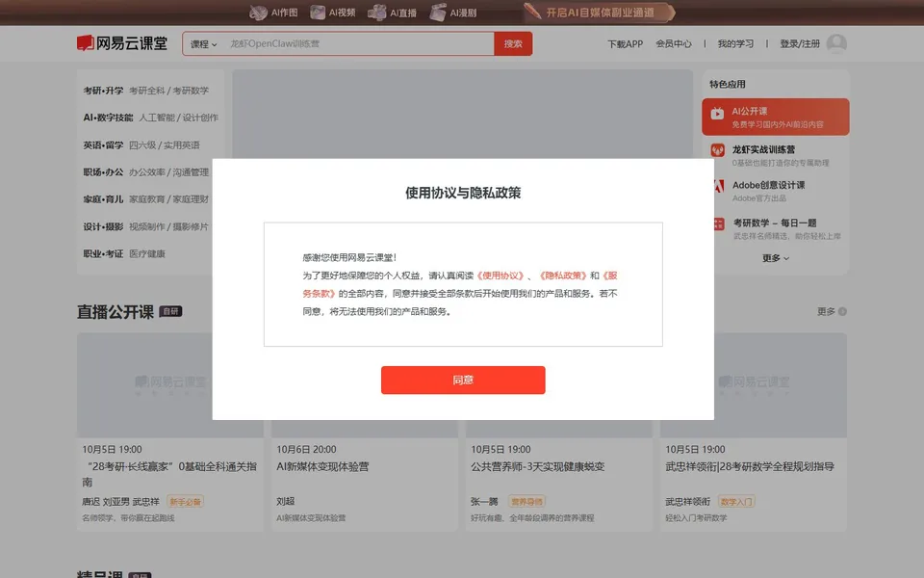Select AI•数字技能 category

pos(108,118)
